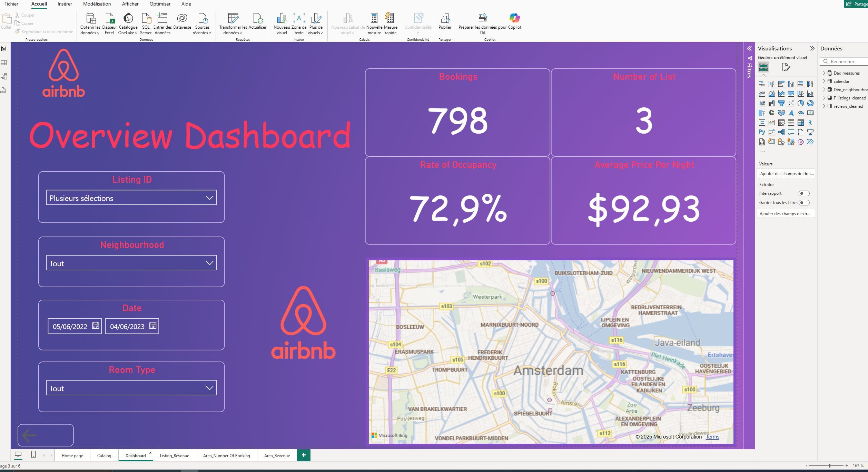Viewport: 868px width, 472px height.
Task: Choose the KPI visual icon
Action: click(x=771, y=123)
